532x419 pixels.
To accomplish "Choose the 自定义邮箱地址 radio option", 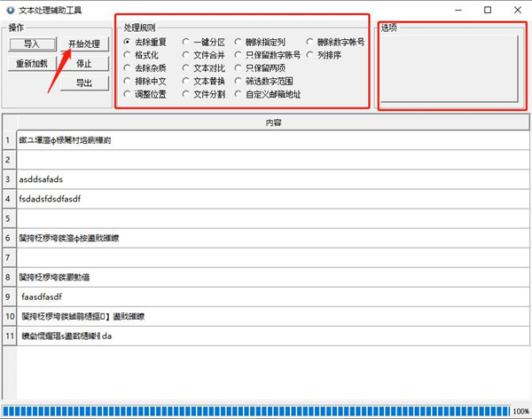I will [239, 93].
